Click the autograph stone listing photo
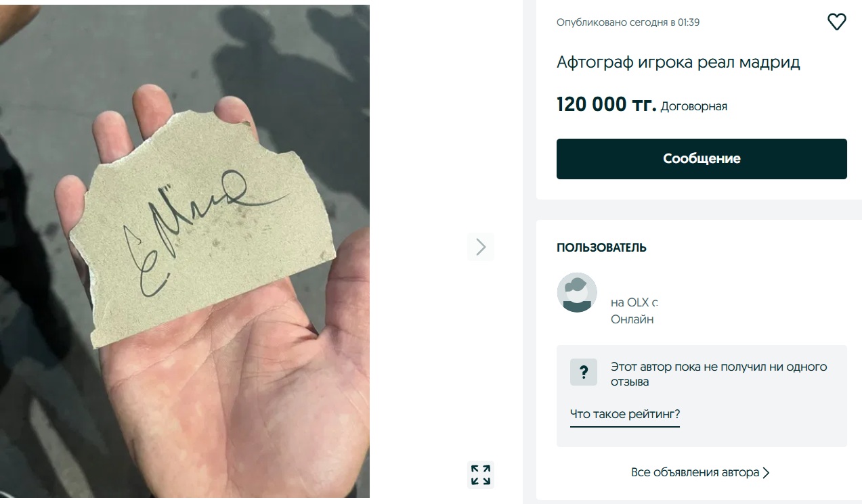 (x=185, y=252)
